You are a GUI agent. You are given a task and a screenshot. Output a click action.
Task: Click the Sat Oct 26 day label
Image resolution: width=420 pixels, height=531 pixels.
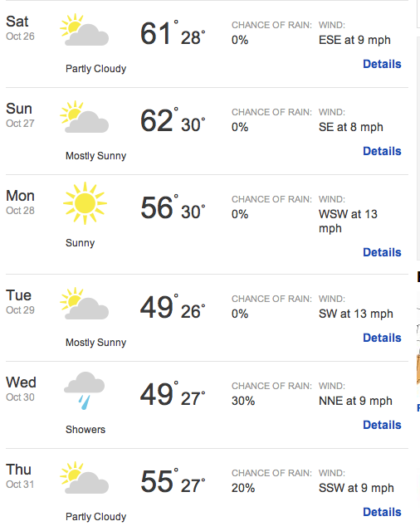click(x=20, y=28)
